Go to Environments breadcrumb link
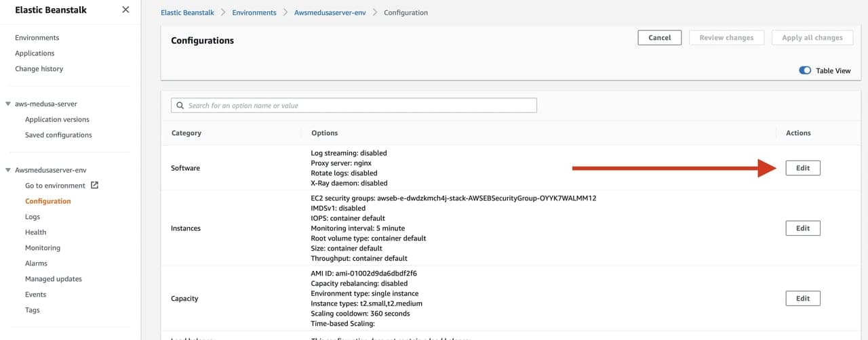The width and height of the screenshot is (868, 340). tap(254, 13)
